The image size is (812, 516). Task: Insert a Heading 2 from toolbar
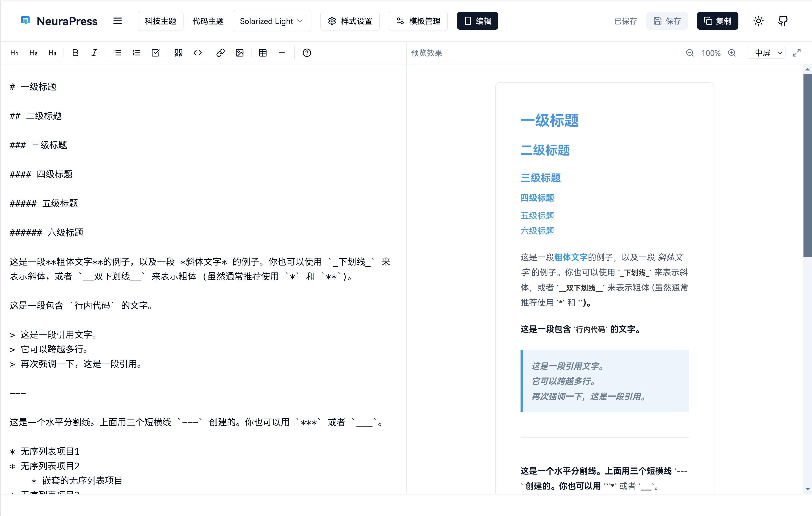click(x=33, y=53)
